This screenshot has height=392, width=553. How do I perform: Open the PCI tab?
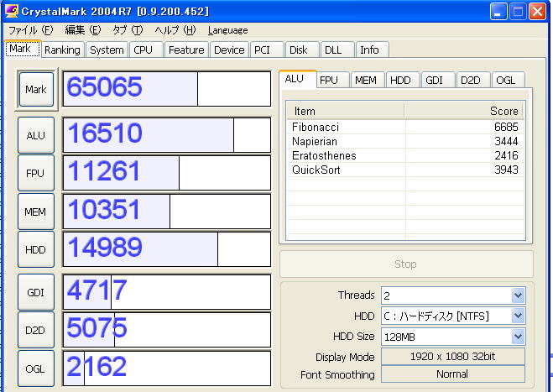267,50
